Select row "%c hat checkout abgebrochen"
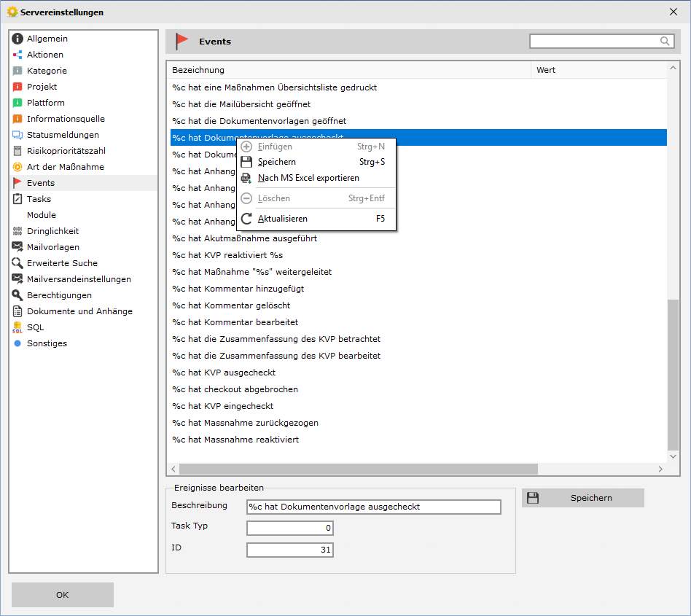 (418, 389)
